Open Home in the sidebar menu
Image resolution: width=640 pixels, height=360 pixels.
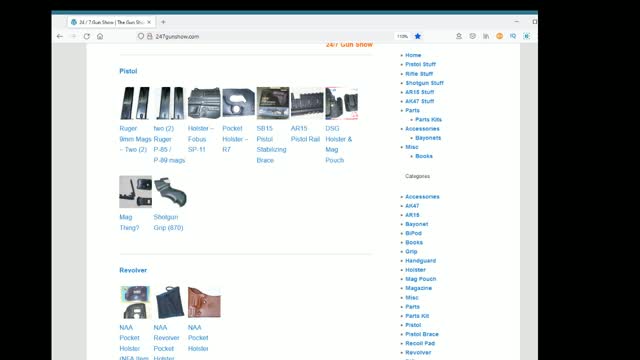413,55
